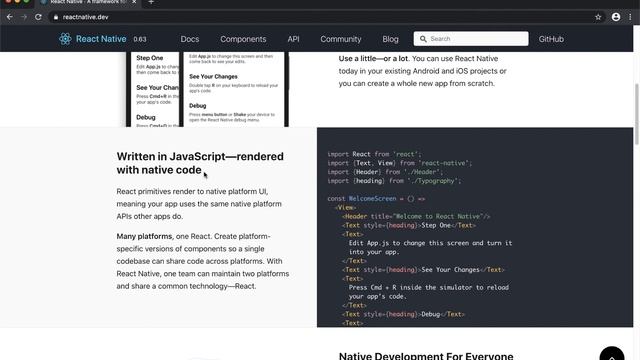Viewport: 640px width, 360px height.
Task: Open the Community nav item
Action: 341,39
